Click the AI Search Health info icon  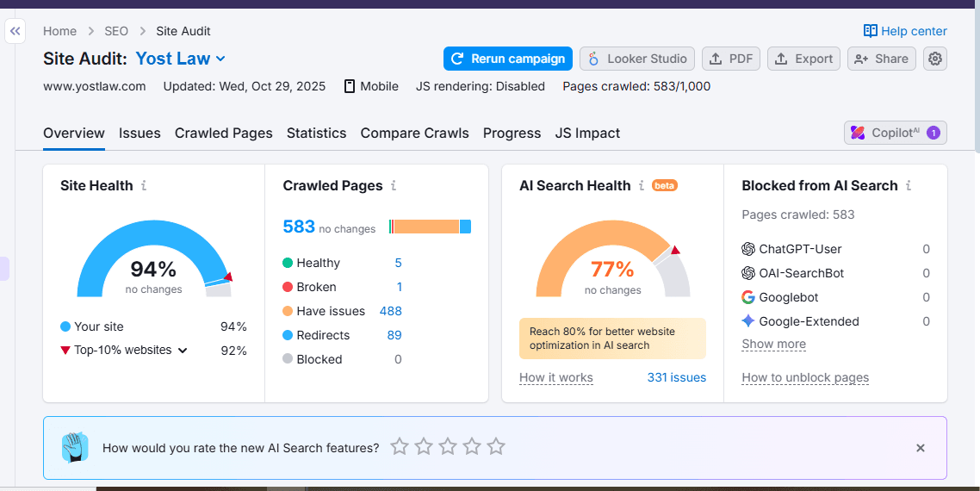click(x=642, y=186)
